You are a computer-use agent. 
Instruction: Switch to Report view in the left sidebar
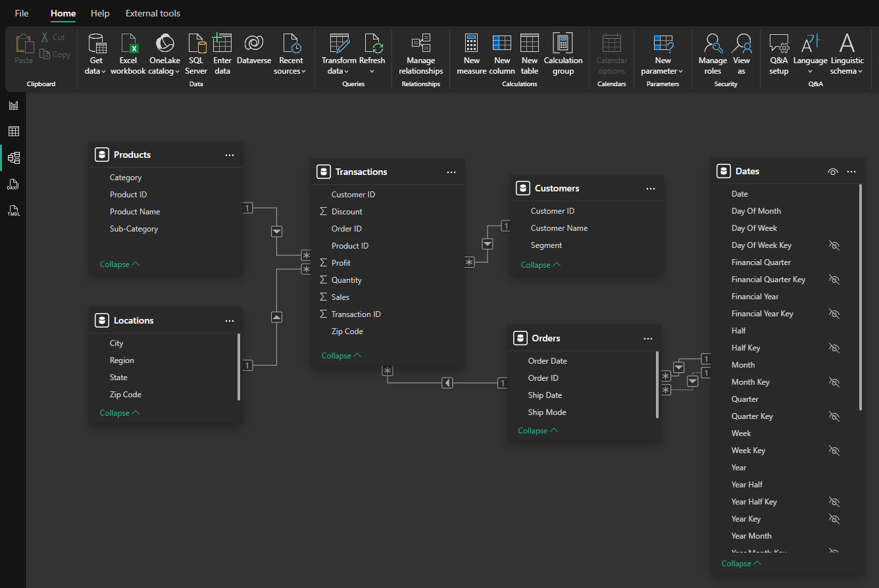point(13,105)
